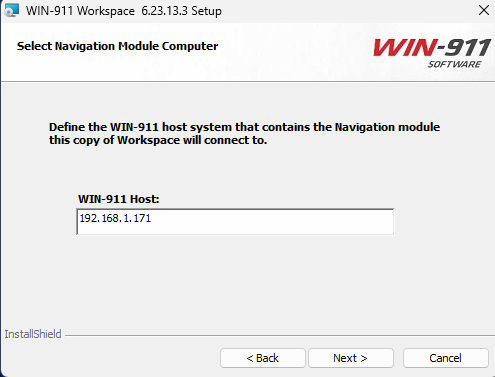Image resolution: width=495 pixels, height=377 pixels.
Task: Go back with the < Back button
Action: 263,358
